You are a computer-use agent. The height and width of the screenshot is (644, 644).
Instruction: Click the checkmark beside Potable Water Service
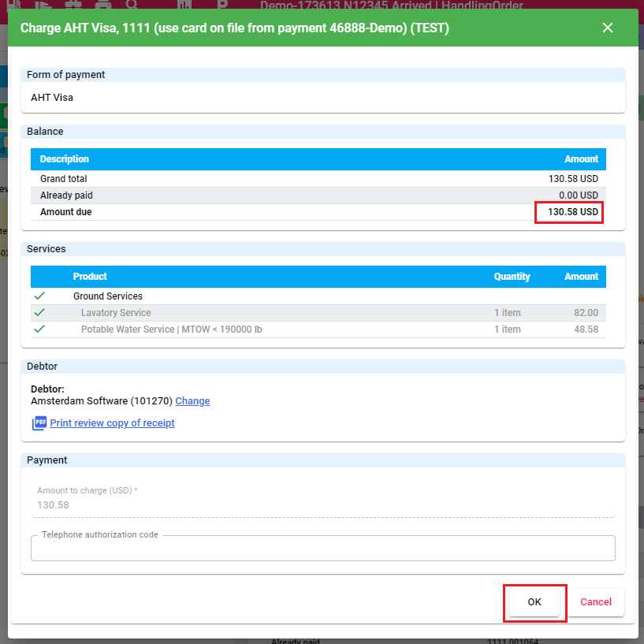(39, 329)
